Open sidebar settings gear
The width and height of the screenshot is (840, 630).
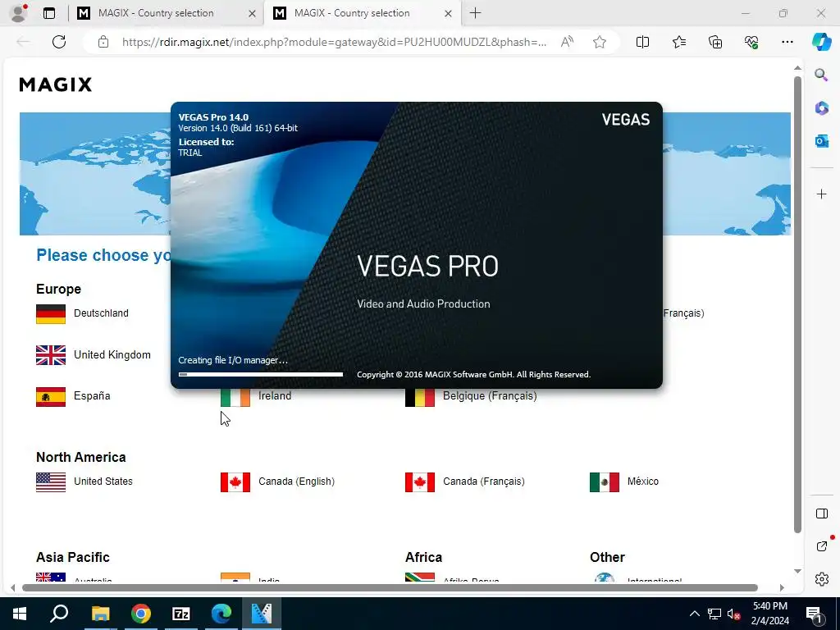(x=821, y=579)
